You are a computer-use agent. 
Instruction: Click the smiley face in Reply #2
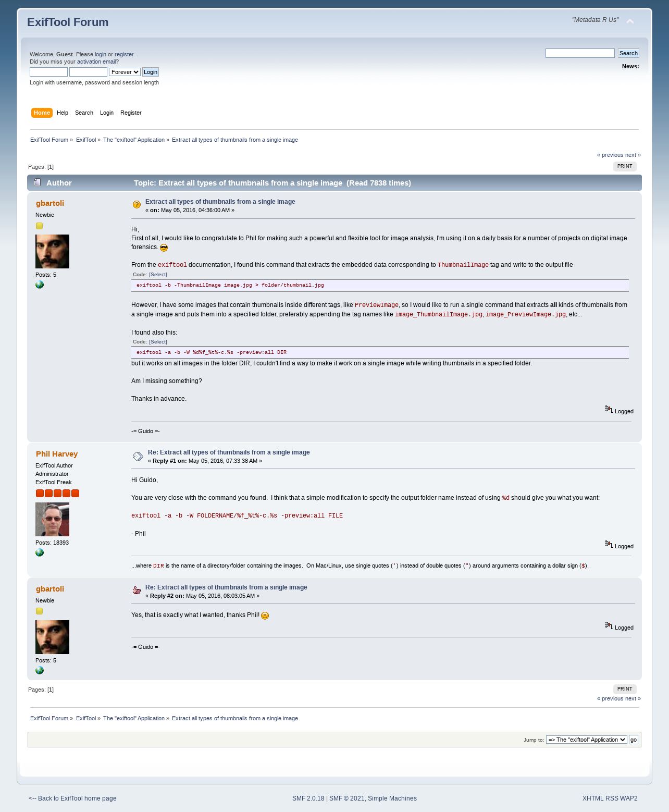tap(265, 616)
